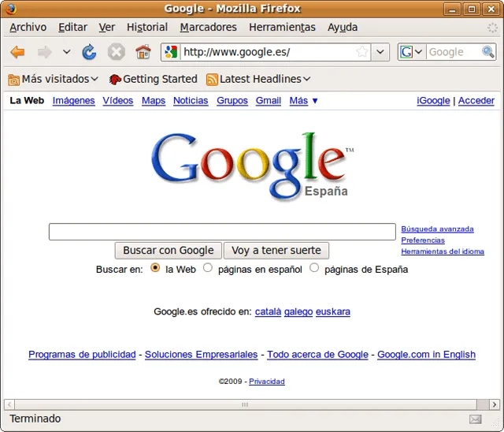Switch Google to euskara

click(x=333, y=311)
